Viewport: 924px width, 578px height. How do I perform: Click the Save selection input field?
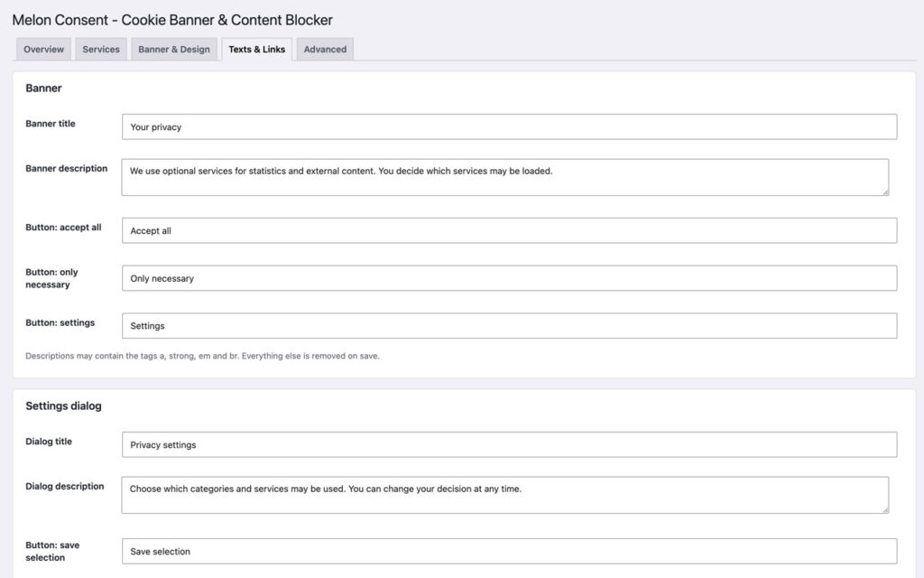509,552
